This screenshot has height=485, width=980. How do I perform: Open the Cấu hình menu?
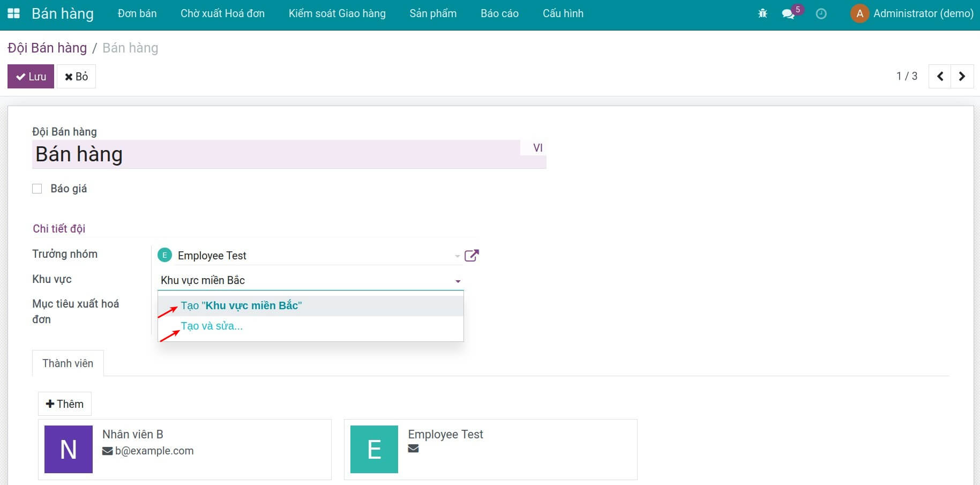tap(563, 14)
